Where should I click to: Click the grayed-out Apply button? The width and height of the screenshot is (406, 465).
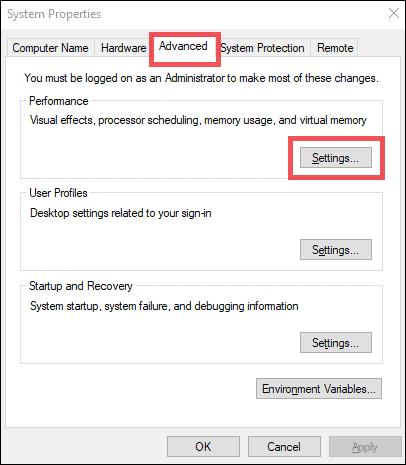coord(365,447)
